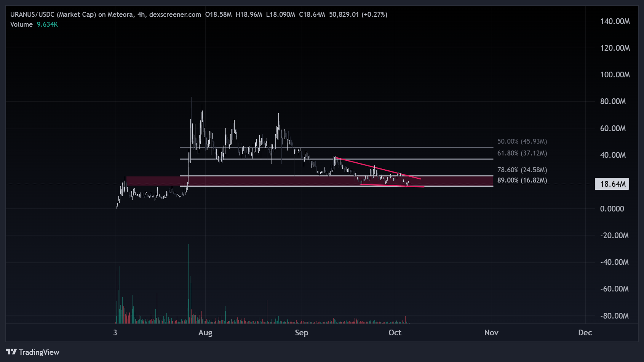Image resolution: width=644 pixels, height=362 pixels.
Task: Click the TradingView logo icon
Action: pos(11,352)
